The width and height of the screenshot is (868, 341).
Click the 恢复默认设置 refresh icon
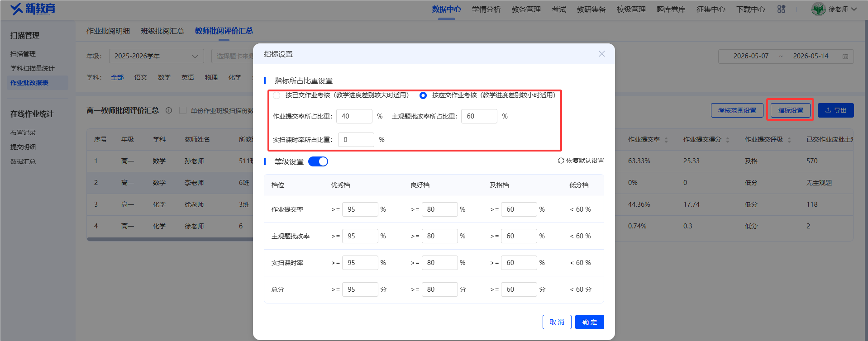(x=561, y=161)
